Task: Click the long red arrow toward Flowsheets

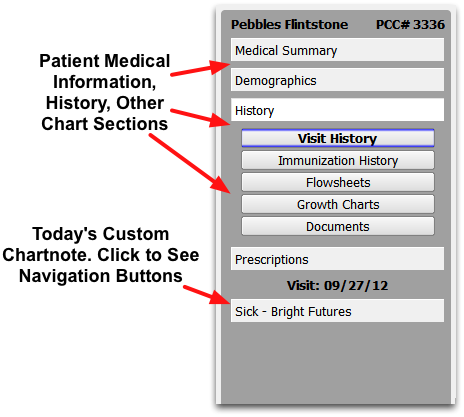Action: tap(189, 163)
